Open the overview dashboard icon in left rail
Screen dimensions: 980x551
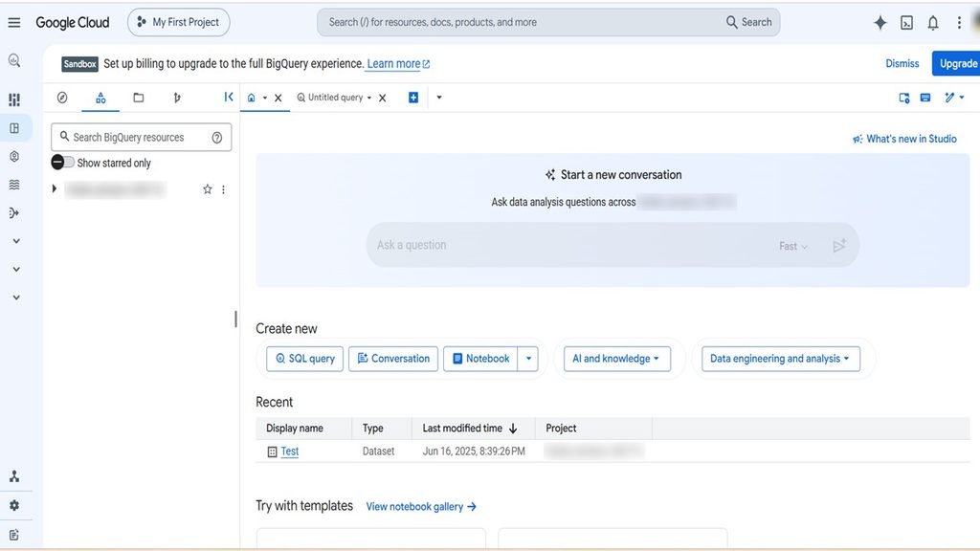(x=14, y=99)
